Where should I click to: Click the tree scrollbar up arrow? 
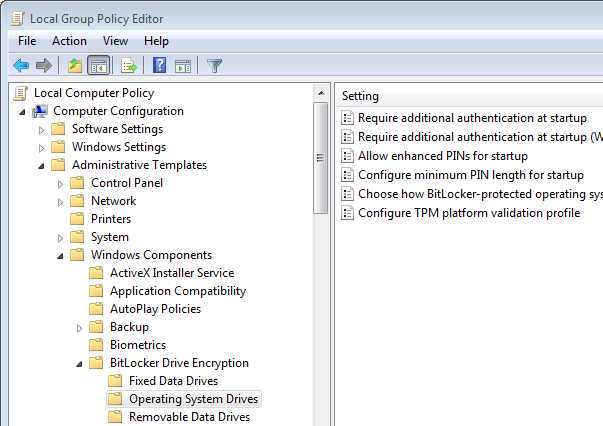(321, 93)
